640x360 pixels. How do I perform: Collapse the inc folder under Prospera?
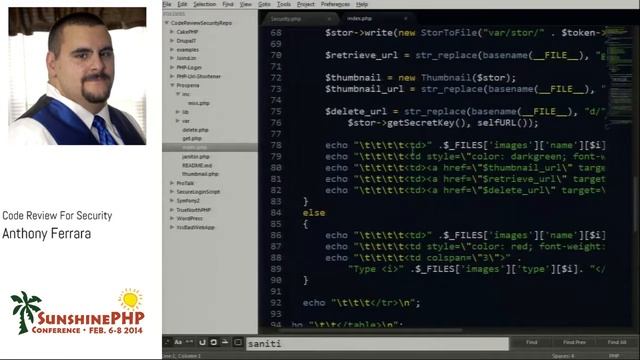coord(178,94)
